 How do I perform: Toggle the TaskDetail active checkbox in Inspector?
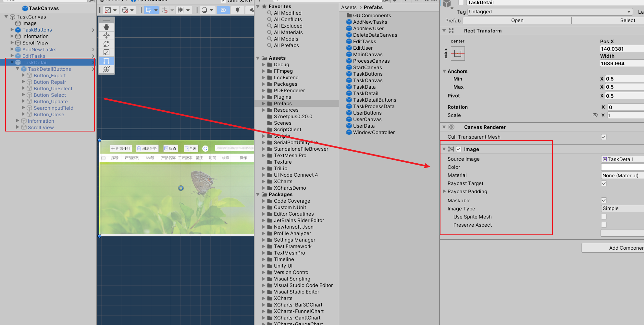point(461,3)
